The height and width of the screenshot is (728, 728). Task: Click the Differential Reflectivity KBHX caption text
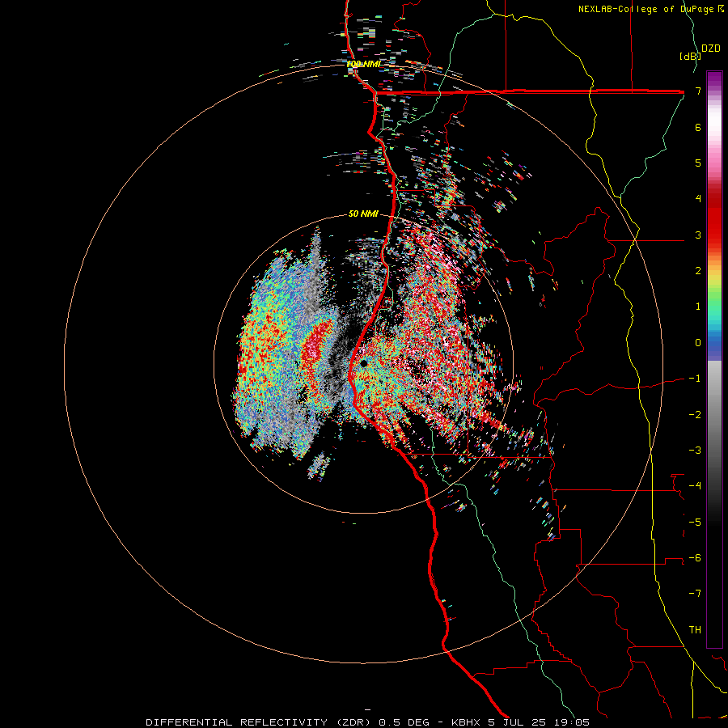[368, 722]
